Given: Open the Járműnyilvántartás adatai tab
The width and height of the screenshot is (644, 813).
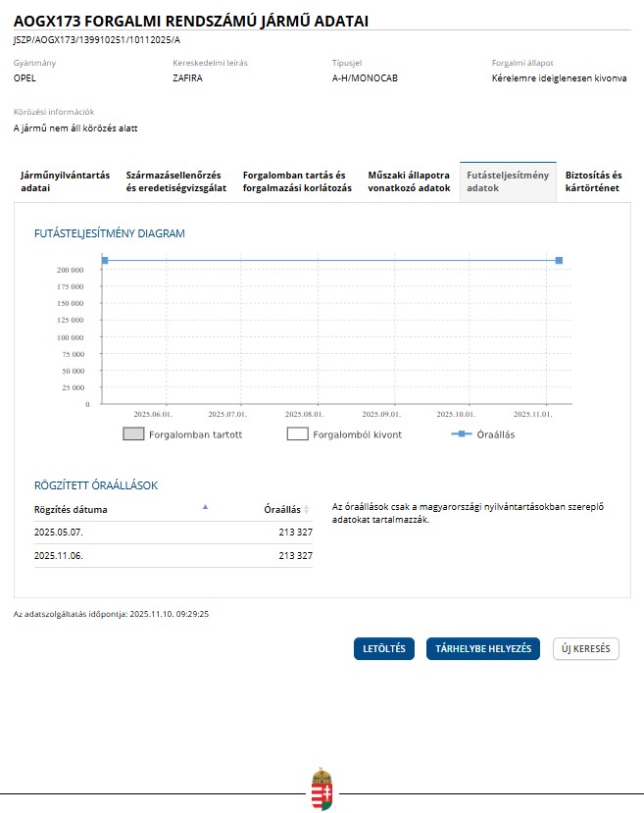Looking at the screenshot, I should pyautogui.click(x=65, y=181).
